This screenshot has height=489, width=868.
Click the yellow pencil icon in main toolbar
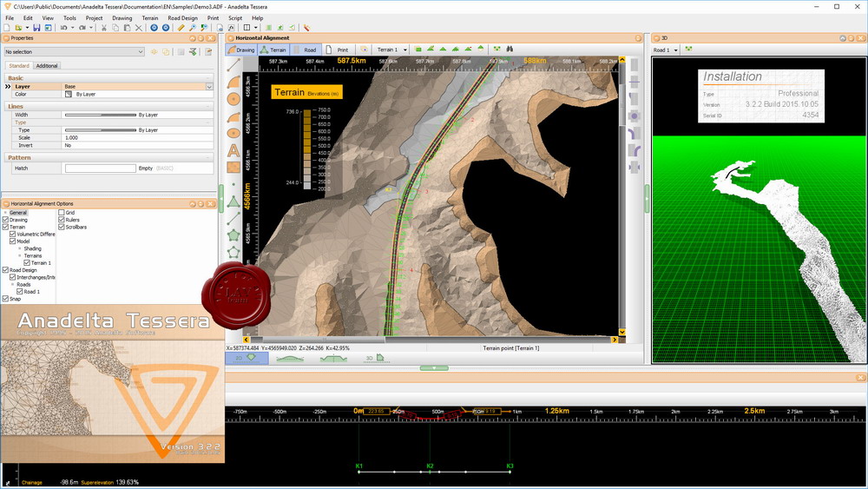coord(181,27)
